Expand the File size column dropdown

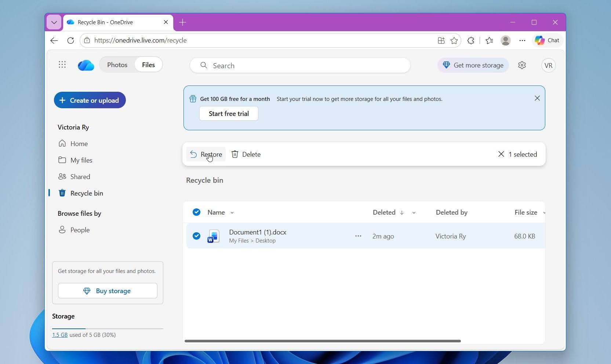click(544, 212)
